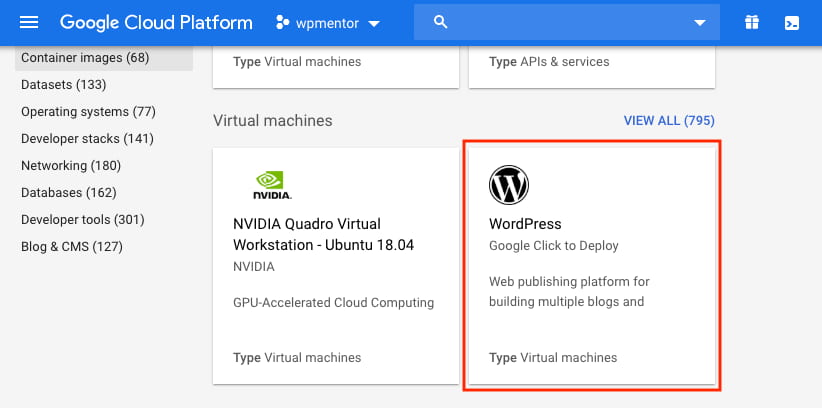Click the gift free trial icon
822x408 pixels.
(752, 23)
